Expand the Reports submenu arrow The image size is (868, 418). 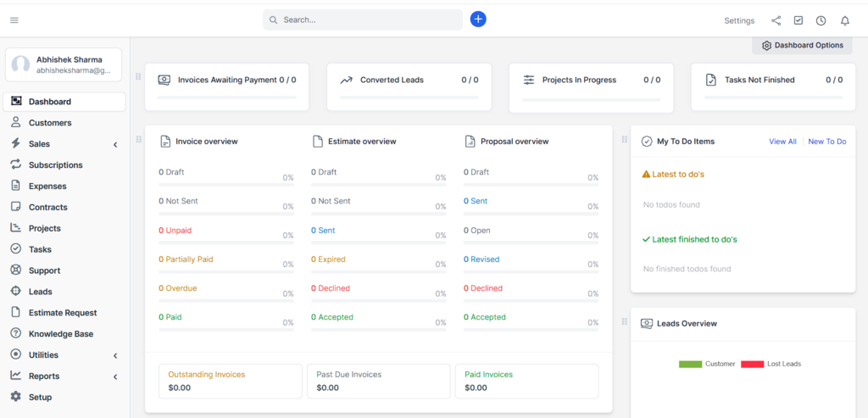(115, 376)
